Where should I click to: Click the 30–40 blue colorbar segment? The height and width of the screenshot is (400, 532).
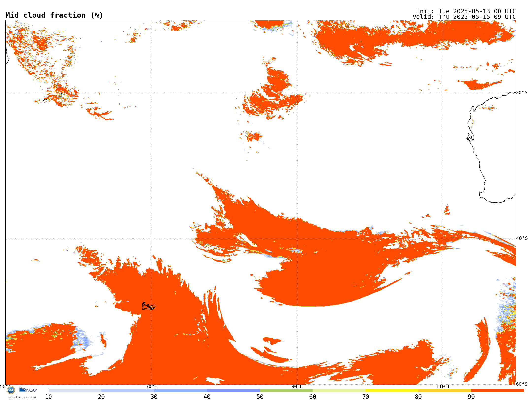coord(181,391)
